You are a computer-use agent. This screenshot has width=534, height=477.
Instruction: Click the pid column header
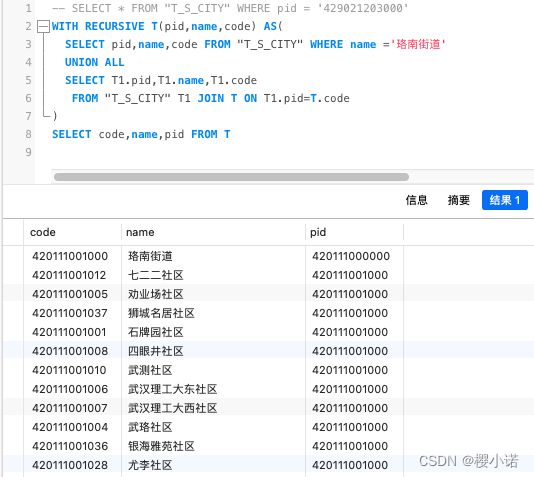(318, 232)
